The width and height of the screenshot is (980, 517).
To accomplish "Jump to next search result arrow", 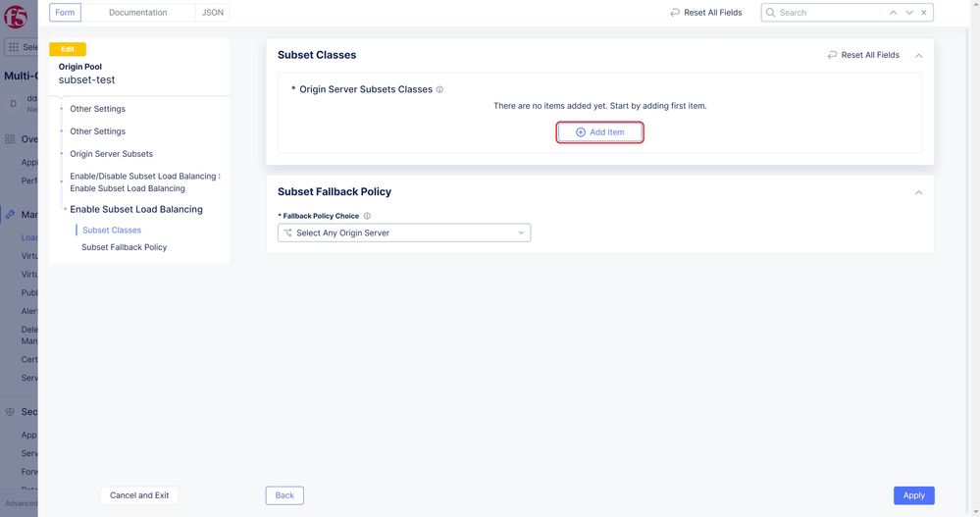I will pyautogui.click(x=909, y=13).
